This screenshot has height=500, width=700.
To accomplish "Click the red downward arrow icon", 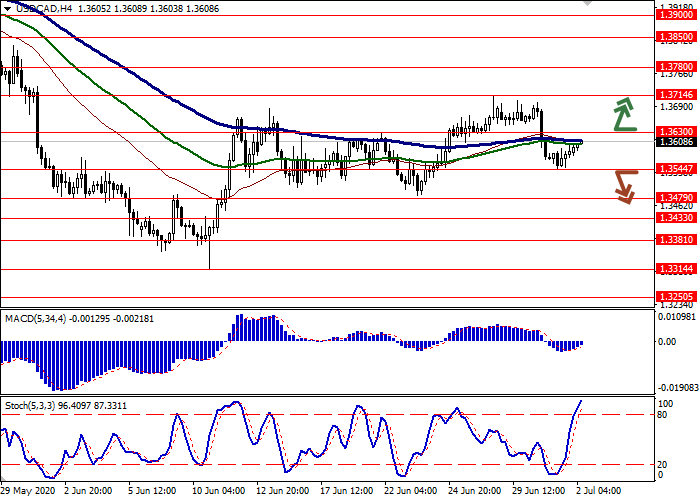I will click(625, 186).
